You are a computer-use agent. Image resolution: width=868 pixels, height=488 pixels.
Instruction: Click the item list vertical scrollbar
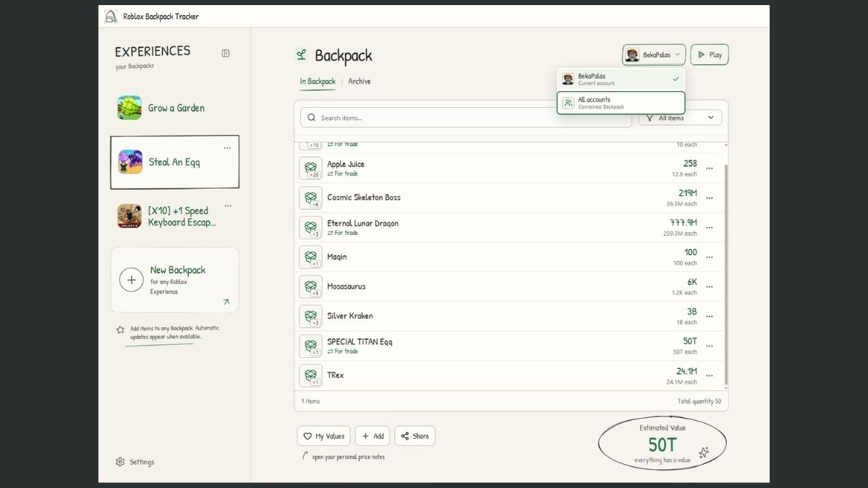coord(726,275)
